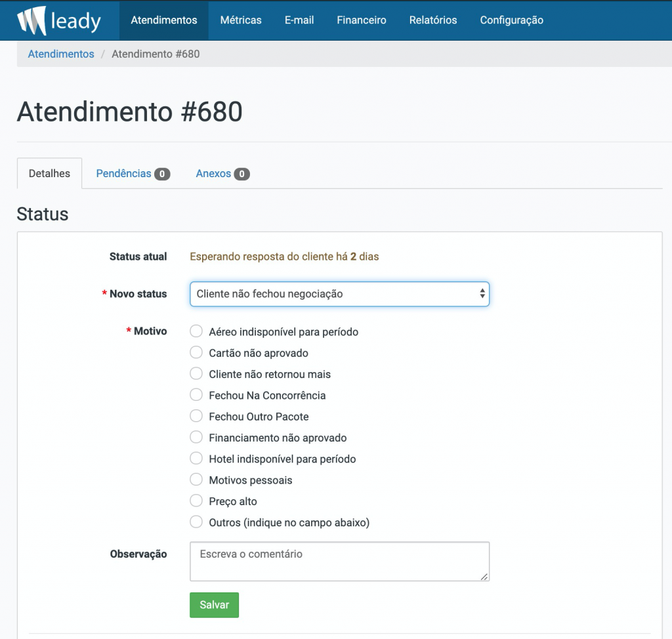Switch to the Pendências tab
Viewport: 672px width, 639px height.
(x=133, y=174)
